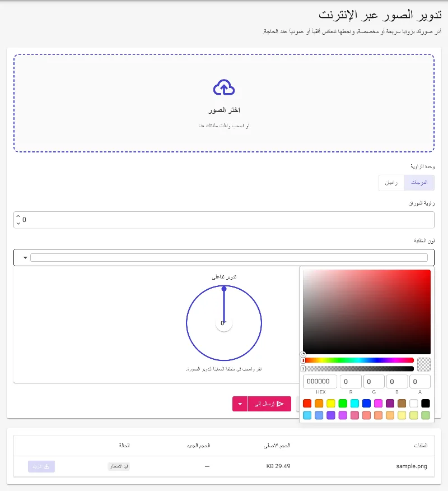Pick the sky blue swatch in the second row
This screenshot has height=491, width=448.
click(x=307, y=415)
